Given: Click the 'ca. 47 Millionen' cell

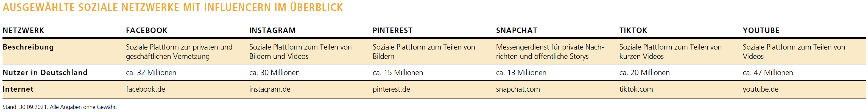Looking at the screenshot, I should [767, 73].
